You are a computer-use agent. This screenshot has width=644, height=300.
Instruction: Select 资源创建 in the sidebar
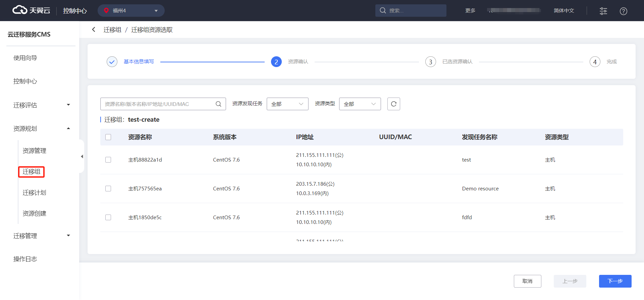pos(34,214)
